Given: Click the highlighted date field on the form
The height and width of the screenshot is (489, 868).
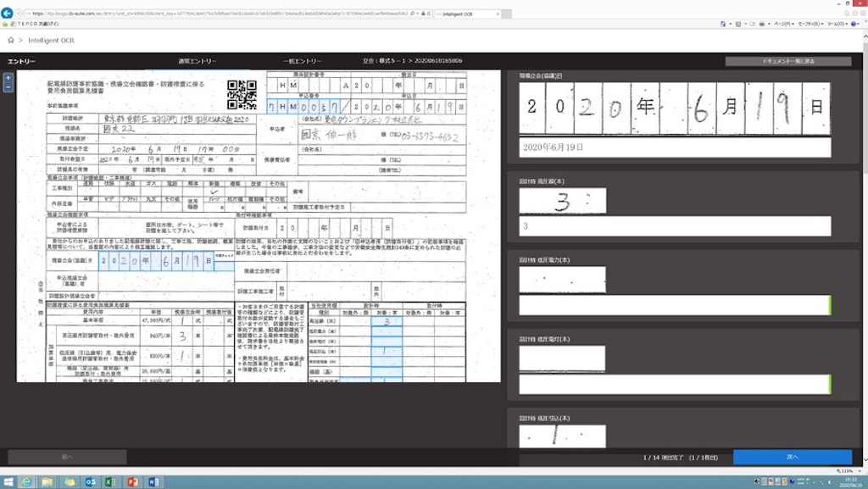Looking at the screenshot, I should pyautogui.click(x=158, y=260).
